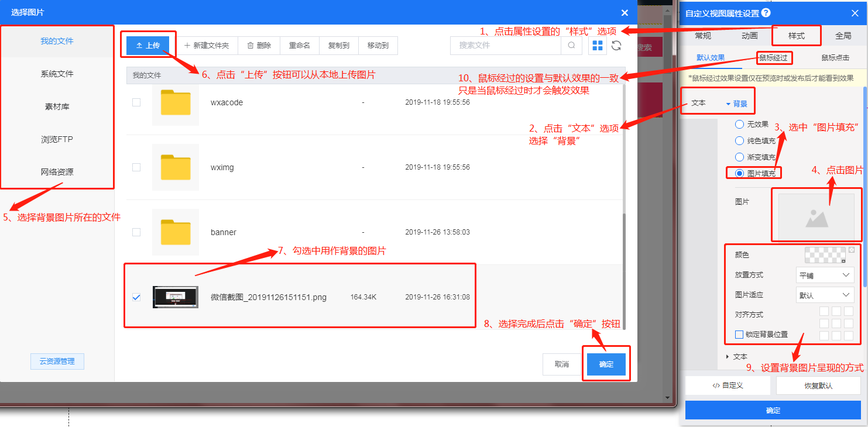Click date 2019-11-26 13:58:03

[x=437, y=232]
